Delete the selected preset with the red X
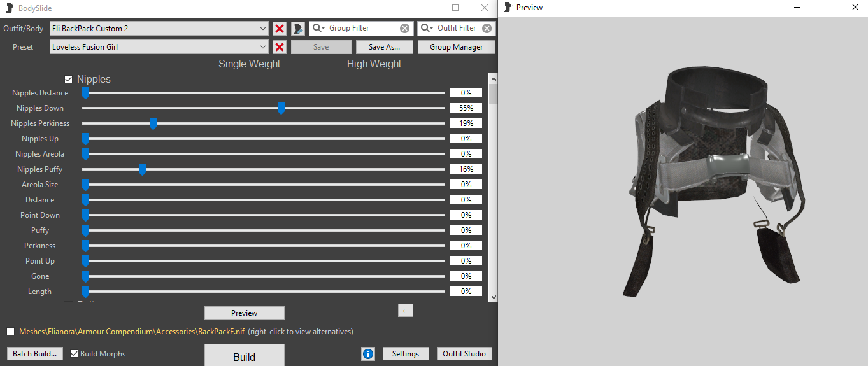 pos(280,47)
